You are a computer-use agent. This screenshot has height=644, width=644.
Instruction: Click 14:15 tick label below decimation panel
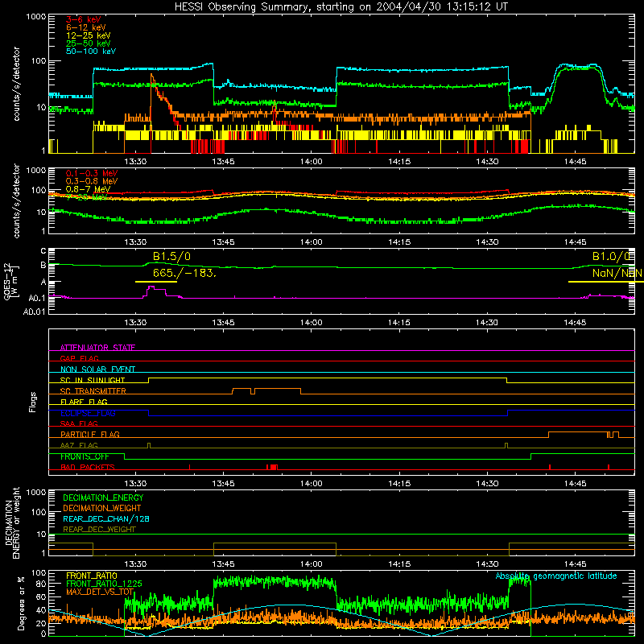click(399, 564)
